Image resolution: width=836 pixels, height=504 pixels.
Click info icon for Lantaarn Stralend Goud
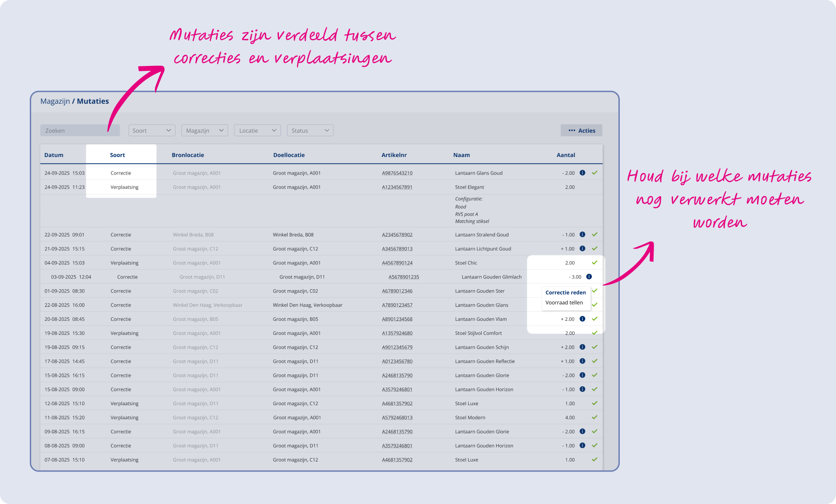point(582,235)
